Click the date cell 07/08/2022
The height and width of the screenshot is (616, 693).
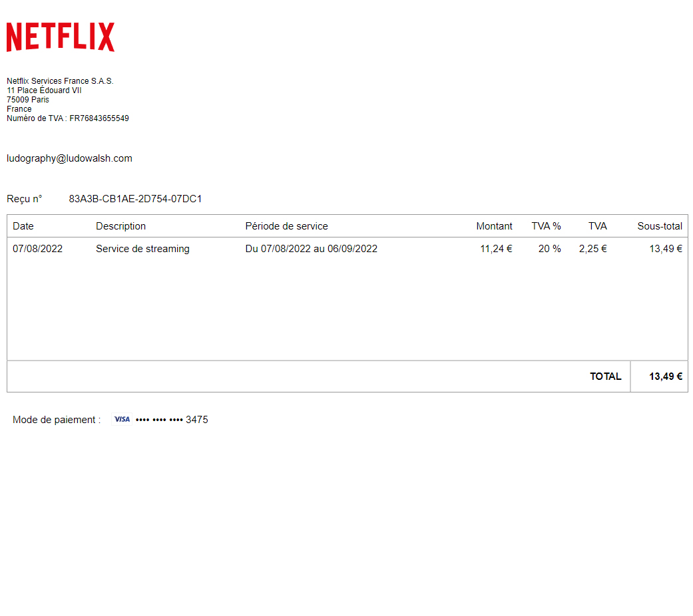pos(37,249)
